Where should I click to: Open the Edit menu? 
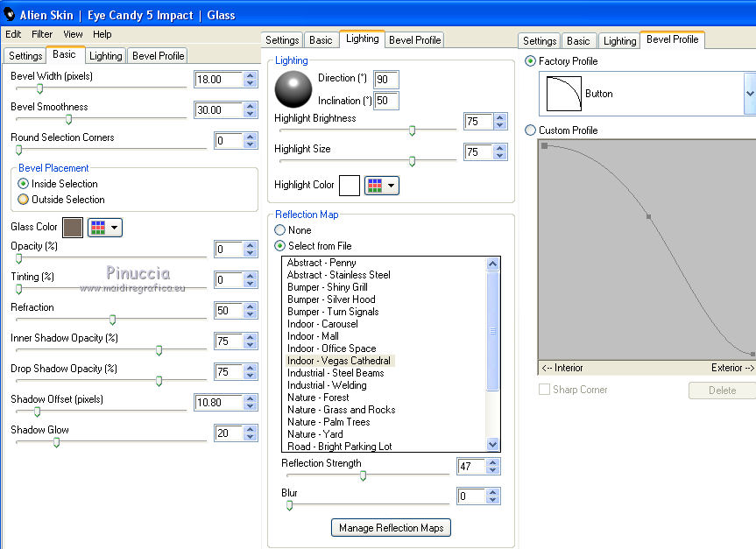13,34
